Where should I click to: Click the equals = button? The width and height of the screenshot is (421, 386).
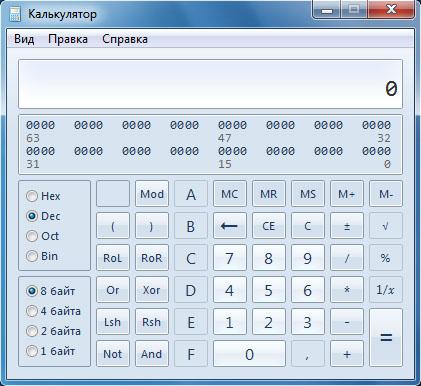pos(386,338)
